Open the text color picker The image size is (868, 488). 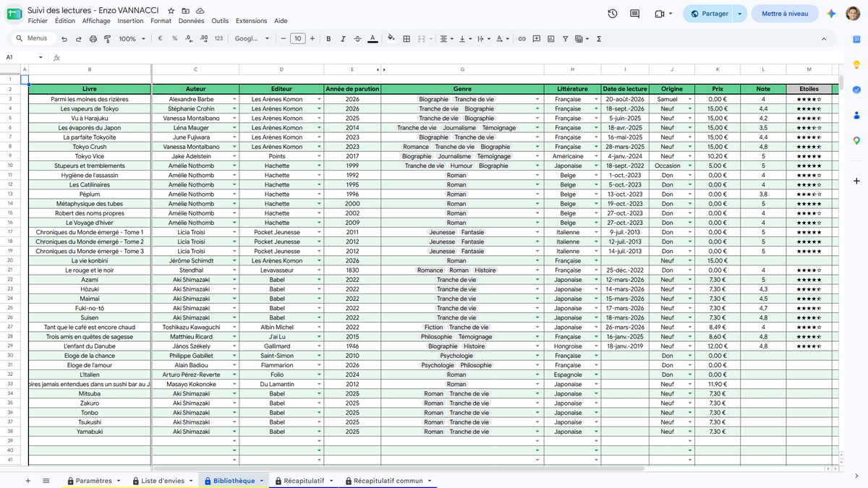373,39
